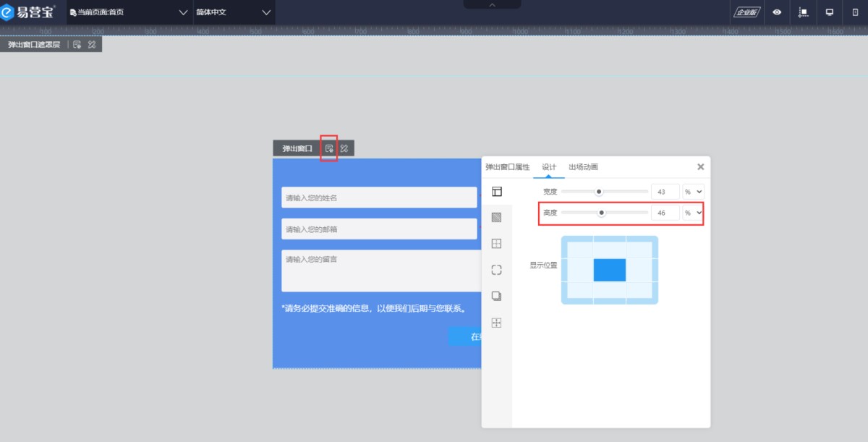The image size is (868, 442).
Task: Open the layout section in sidebar
Action: click(x=496, y=192)
